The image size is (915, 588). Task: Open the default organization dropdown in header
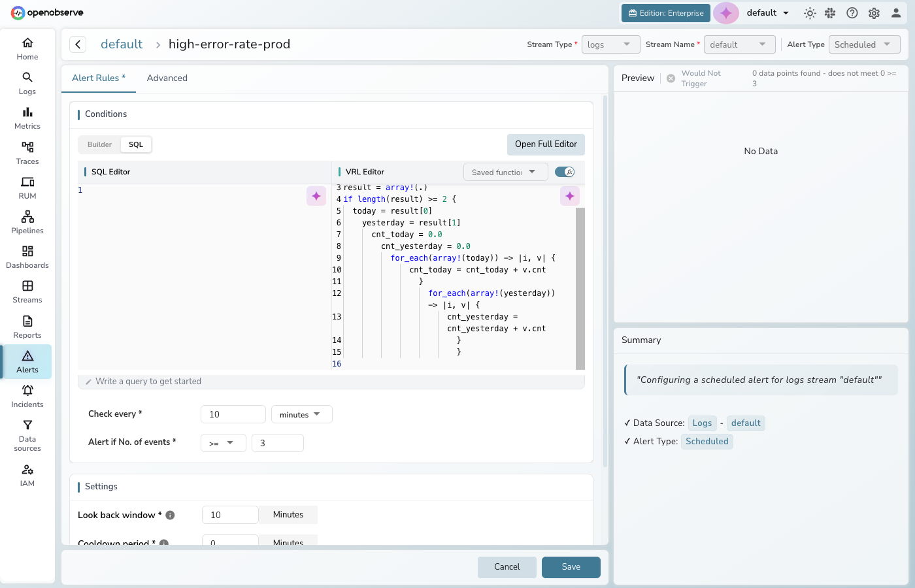pyautogui.click(x=768, y=13)
